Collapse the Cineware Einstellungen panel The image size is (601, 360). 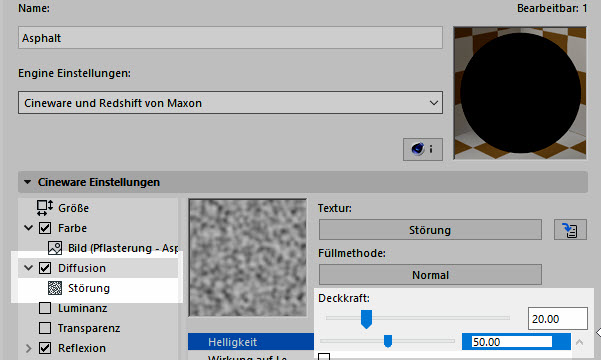click(x=28, y=182)
